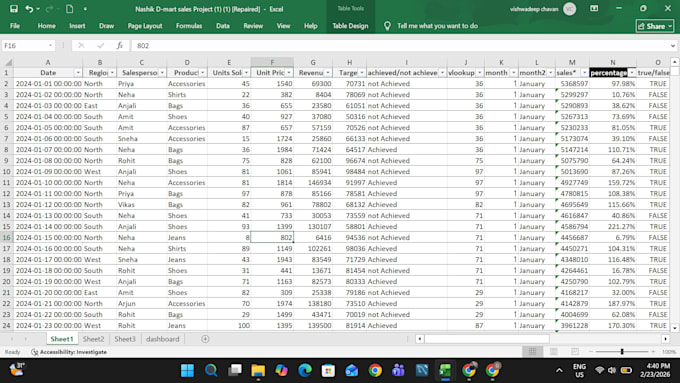Open taskbar Search magnifier icon
The width and height of the screenshot is (680, 383).
point(211,370)
